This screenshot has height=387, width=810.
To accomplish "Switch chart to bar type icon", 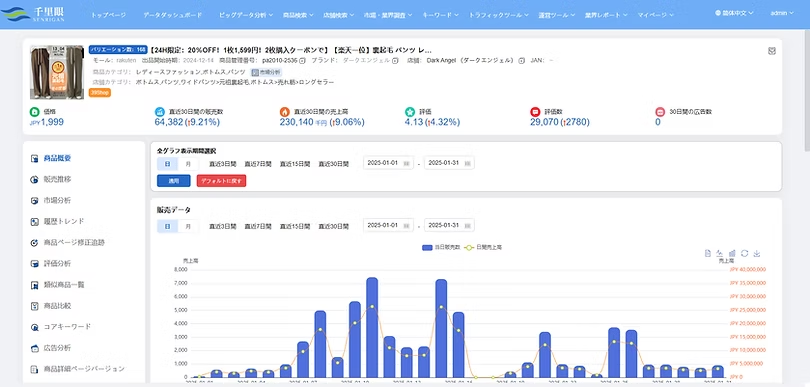I will point(732,253).
